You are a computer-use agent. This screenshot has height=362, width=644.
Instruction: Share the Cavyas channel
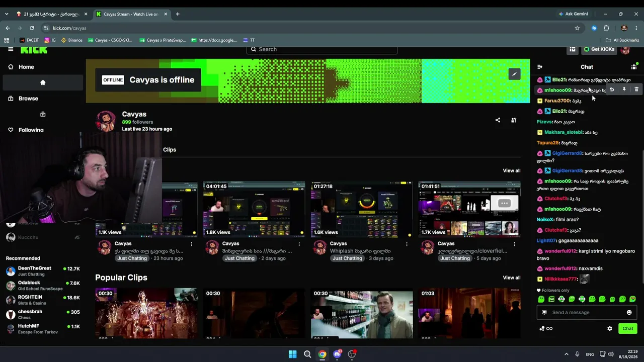(x=498, y=120)
